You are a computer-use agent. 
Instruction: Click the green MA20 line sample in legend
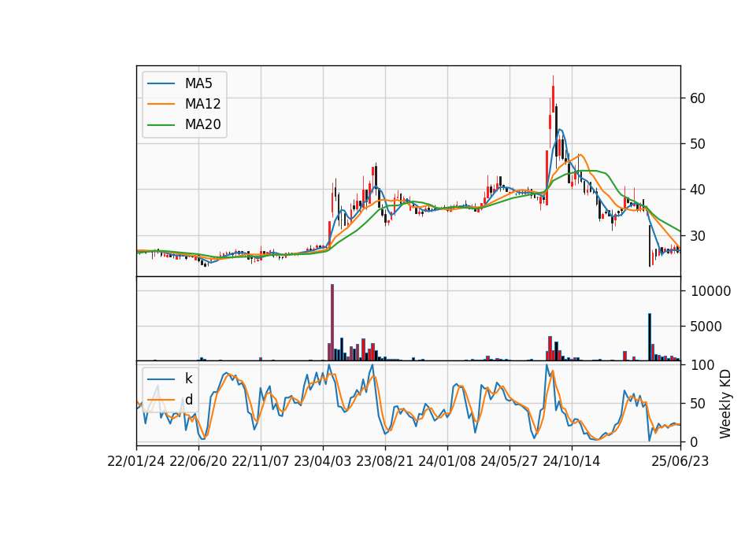(x=161, y=125)
